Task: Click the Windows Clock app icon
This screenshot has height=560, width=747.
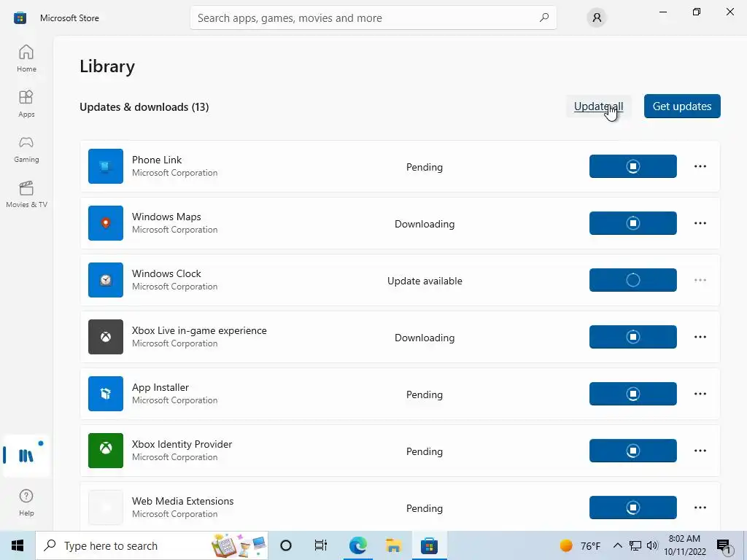Action: [x=106, y=280]
